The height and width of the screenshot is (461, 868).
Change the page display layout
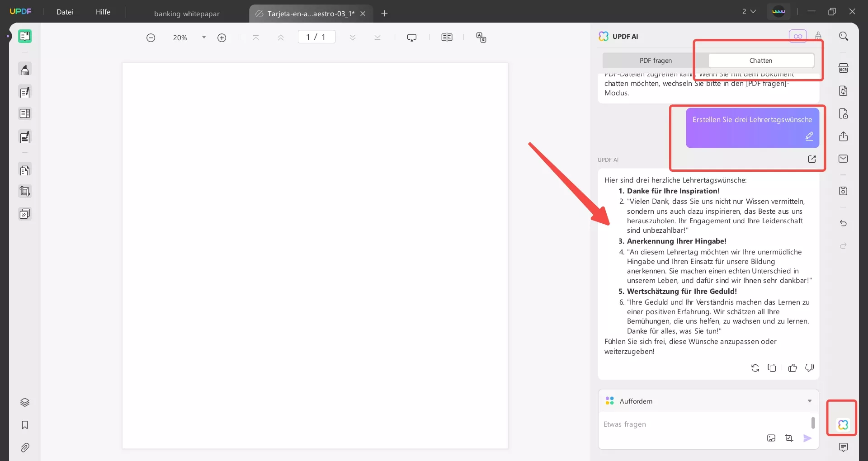pos(447,38)
